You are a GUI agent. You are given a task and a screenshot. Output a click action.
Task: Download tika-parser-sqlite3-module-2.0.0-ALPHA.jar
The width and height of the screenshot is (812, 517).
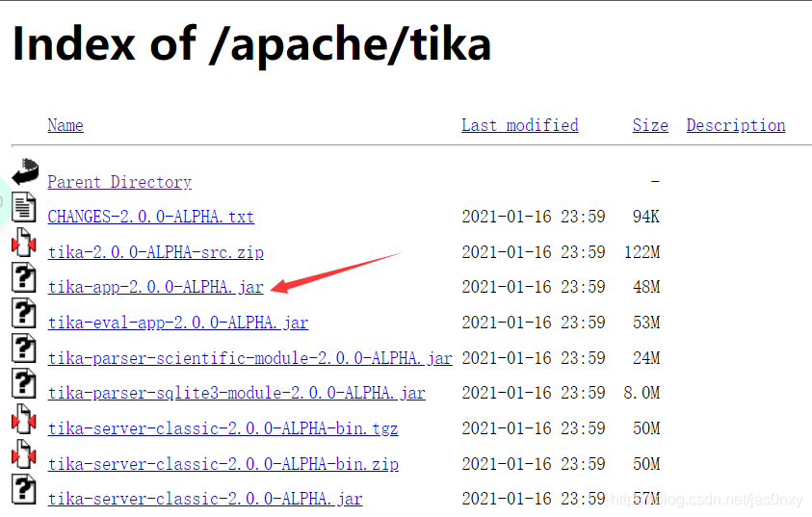[x=237, y=393]
